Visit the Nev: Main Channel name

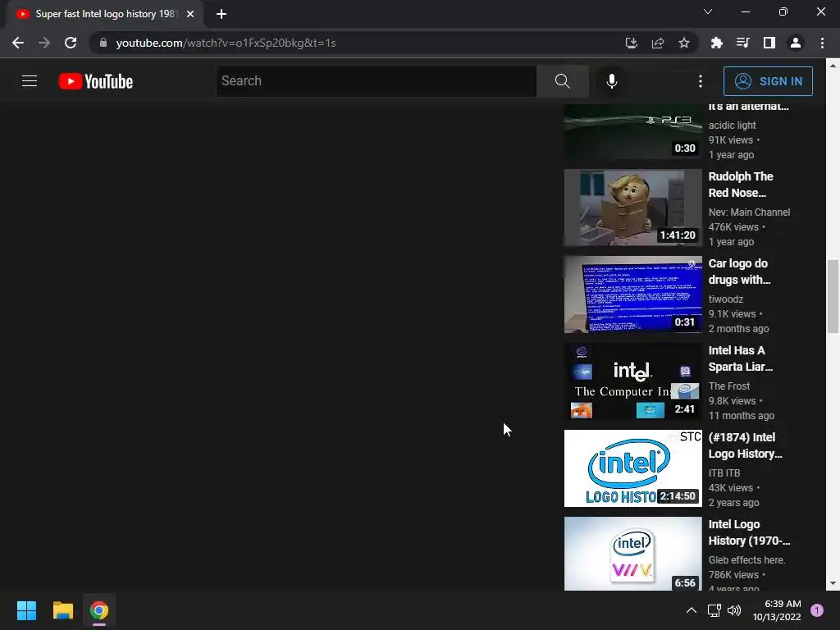click(x=749, y=212)
